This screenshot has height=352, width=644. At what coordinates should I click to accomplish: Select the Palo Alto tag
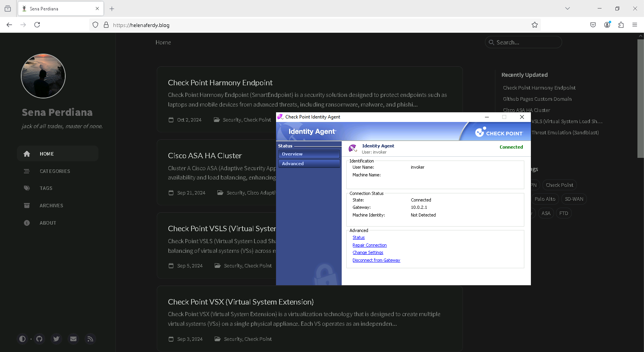(x=545, y=199)
